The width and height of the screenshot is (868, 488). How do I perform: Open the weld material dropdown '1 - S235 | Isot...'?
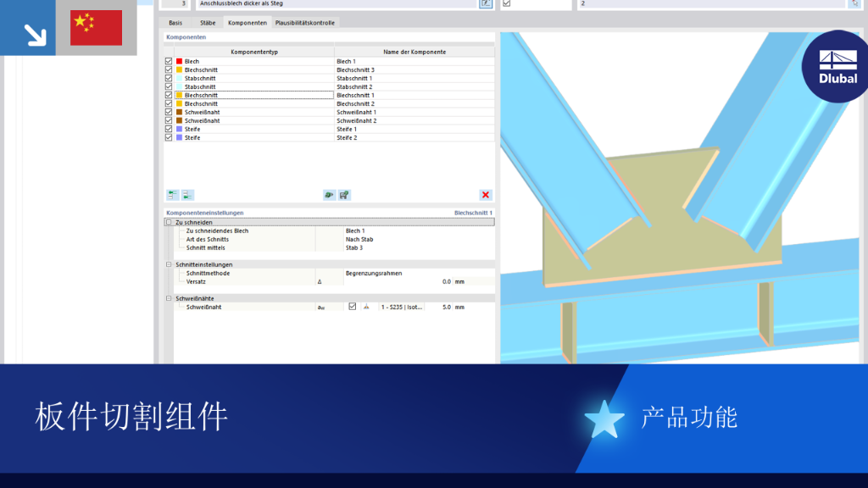(401, 307)
